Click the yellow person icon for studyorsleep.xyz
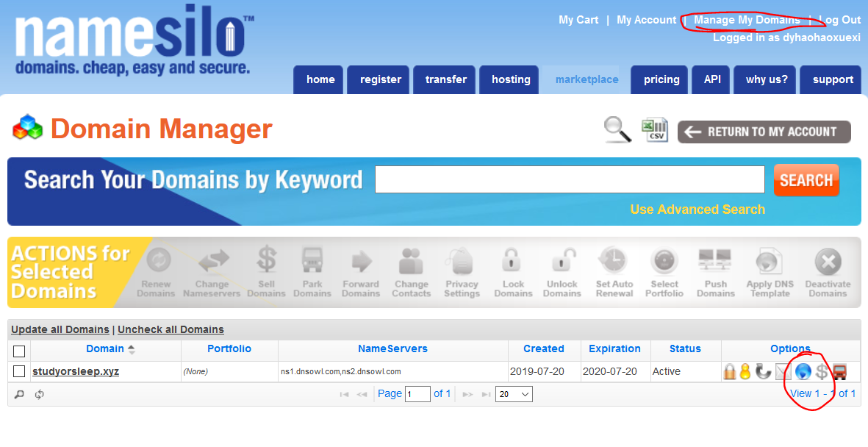 pyautogui.click(x=745, y=372)
